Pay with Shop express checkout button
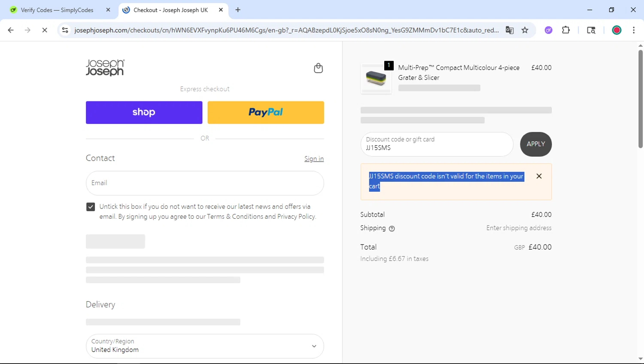 pos(144,113)
